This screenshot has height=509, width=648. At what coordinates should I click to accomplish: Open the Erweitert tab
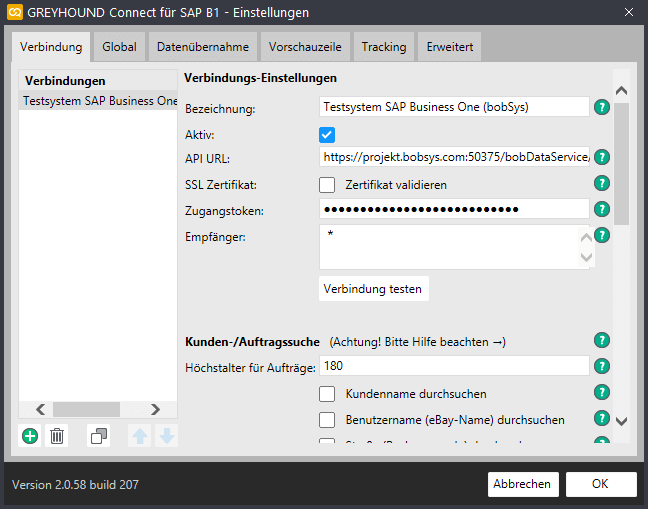pos(450,47)
